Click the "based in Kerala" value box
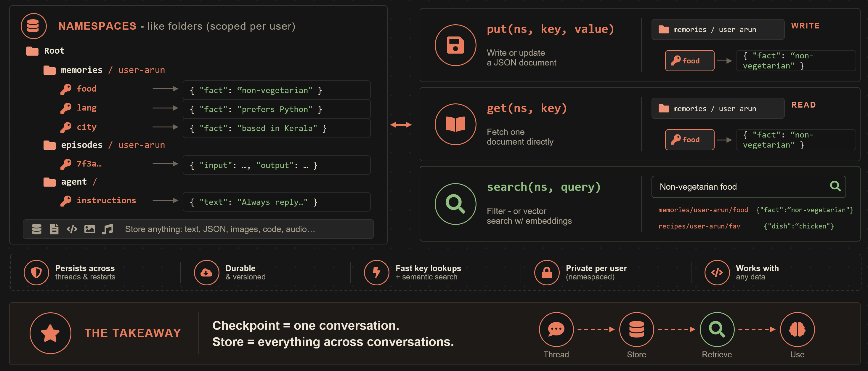Viewport: 868px width, 371px height. (276, 128)
